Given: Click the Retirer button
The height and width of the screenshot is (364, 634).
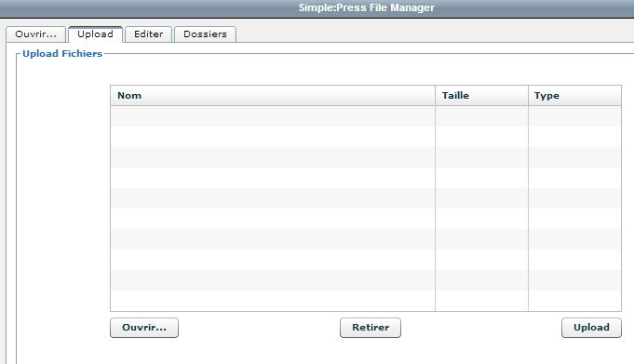Looking at the screenshot, I should coord(371,328).
